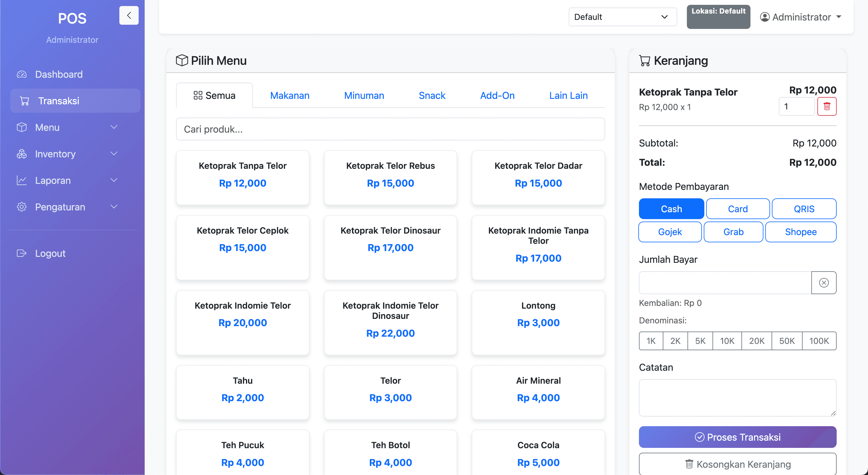868x475 pixels.
Task: Click the Logout icon in sidebar
Action: [x=22, y=253]
